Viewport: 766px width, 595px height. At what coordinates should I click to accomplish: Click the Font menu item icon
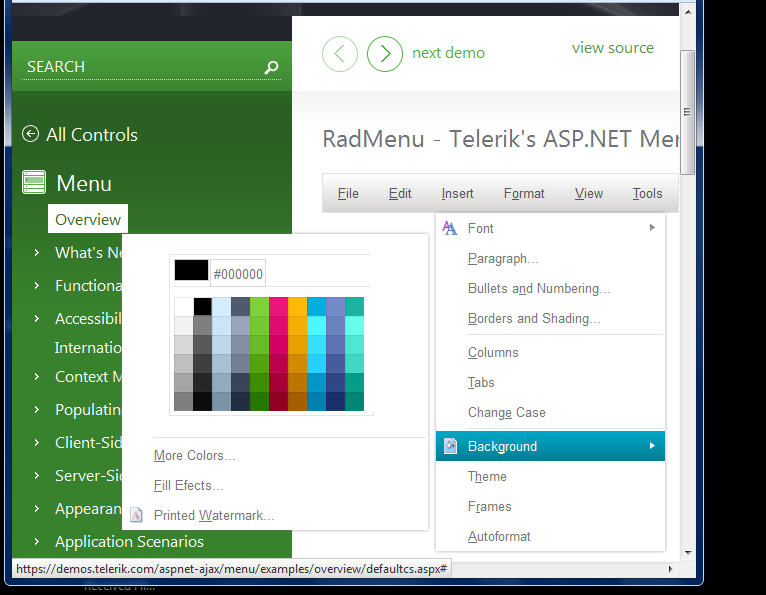pyautogui.click(x=450, y=228)
